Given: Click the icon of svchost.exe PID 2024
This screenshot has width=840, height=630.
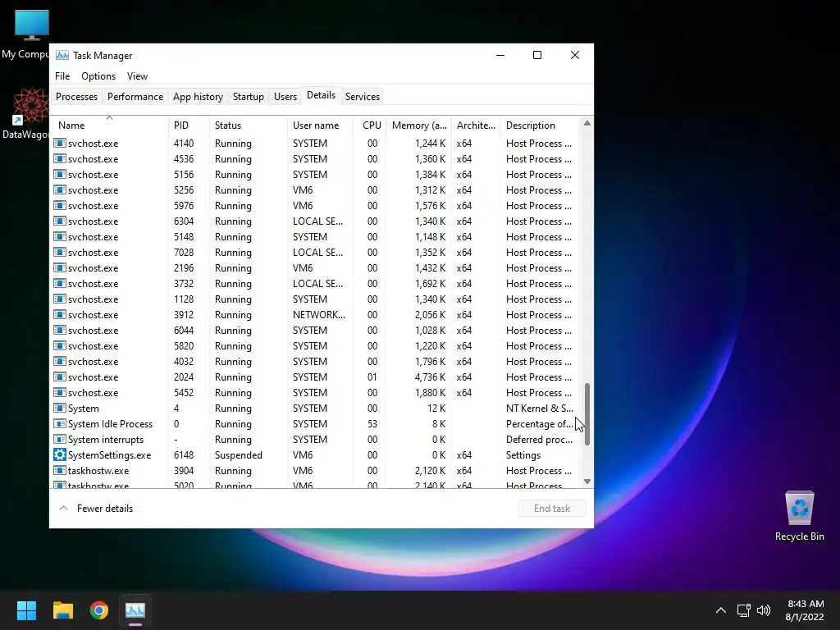Looking at the screenshot, I should click(x=59, y=377).
